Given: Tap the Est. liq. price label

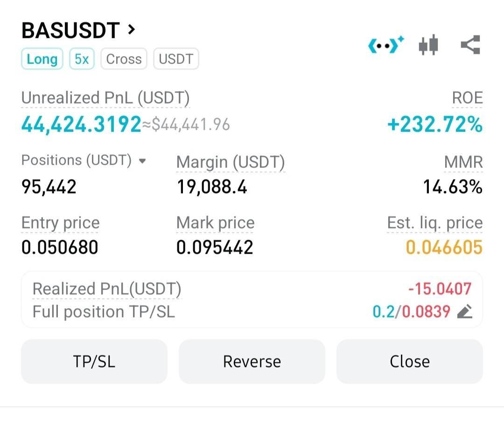Looking at the screenshot, I should click(x=434, y=223).
